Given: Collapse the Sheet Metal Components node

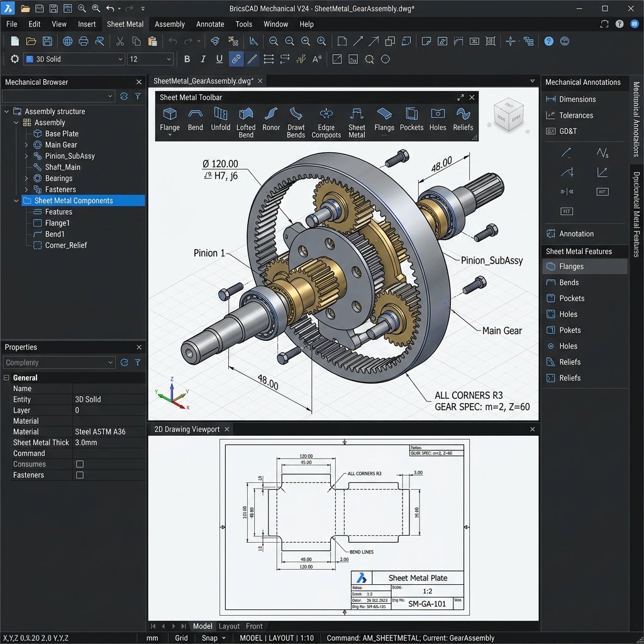Looking at the screenshot, I should point(16,201).
